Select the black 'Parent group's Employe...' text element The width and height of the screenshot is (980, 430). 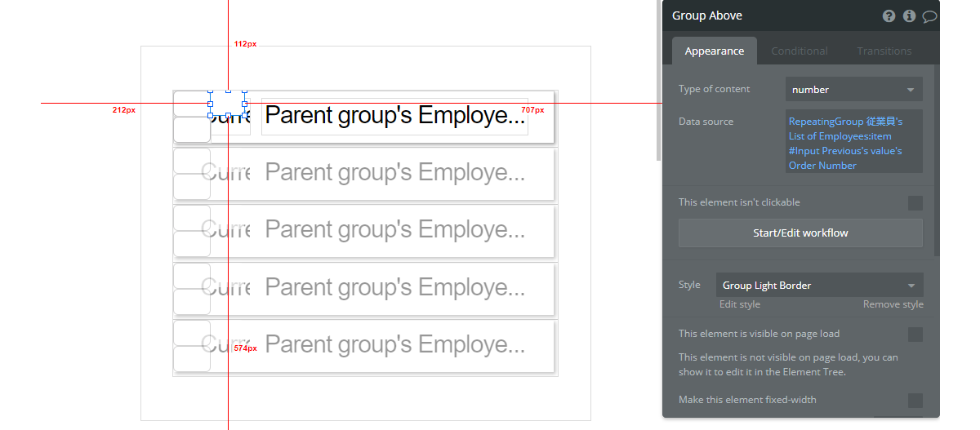(x=394, y=116)
